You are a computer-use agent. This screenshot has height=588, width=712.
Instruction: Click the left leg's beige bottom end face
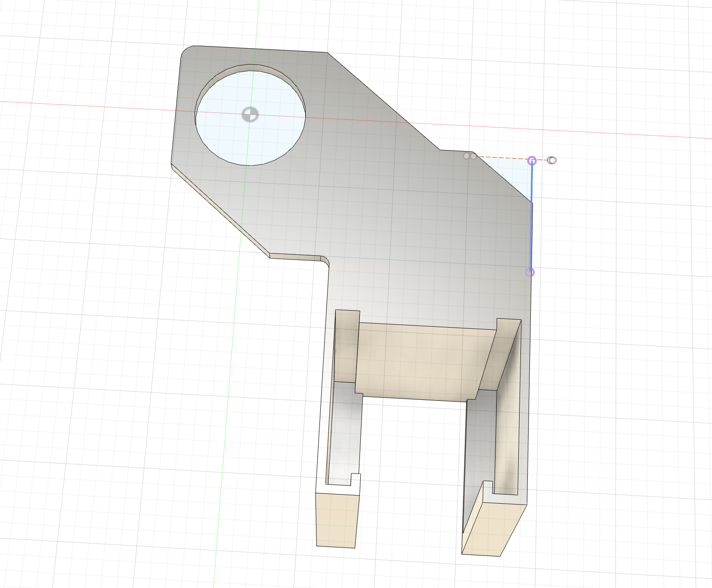coord(337,520)
